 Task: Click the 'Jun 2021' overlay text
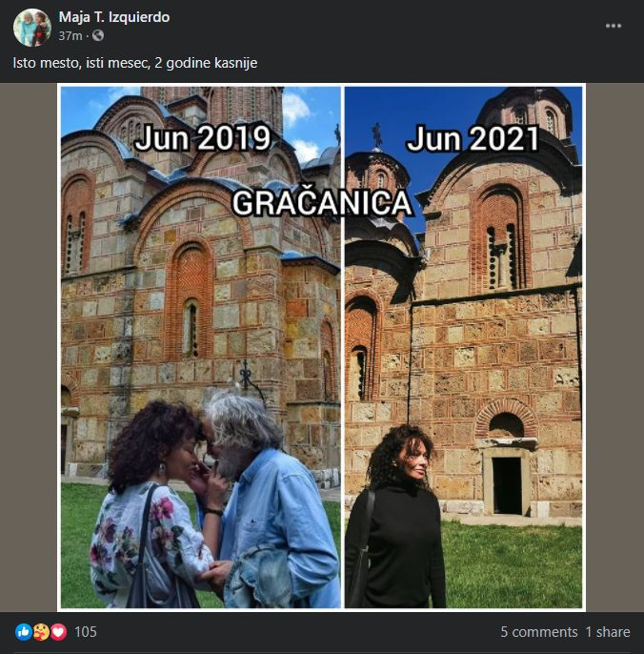[x=473, y=139]
